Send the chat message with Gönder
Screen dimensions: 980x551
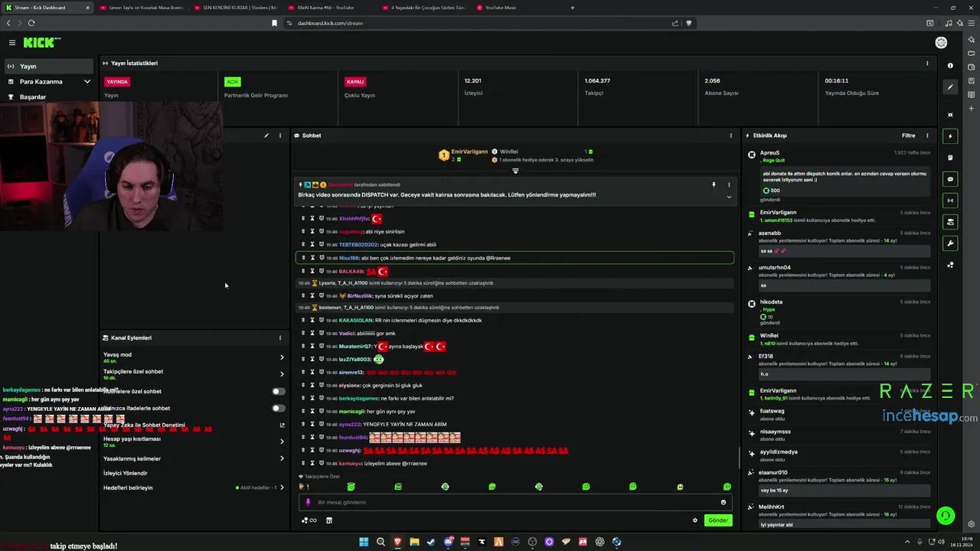[718, 520]
